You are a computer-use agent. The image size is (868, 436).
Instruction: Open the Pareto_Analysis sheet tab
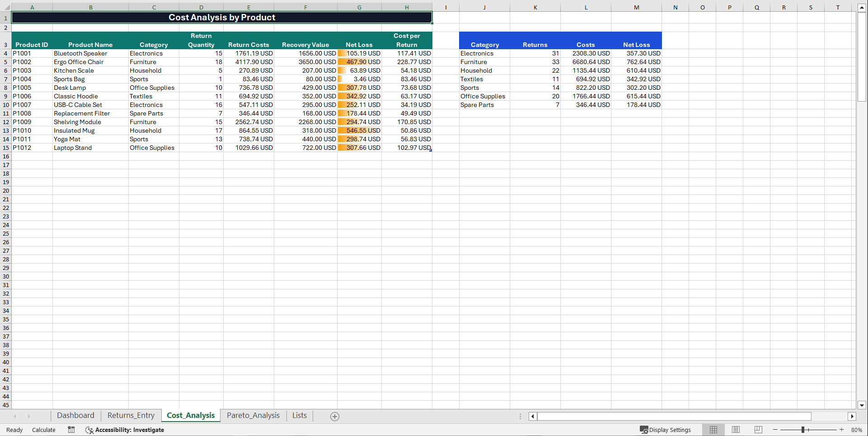tap(253, 416)
